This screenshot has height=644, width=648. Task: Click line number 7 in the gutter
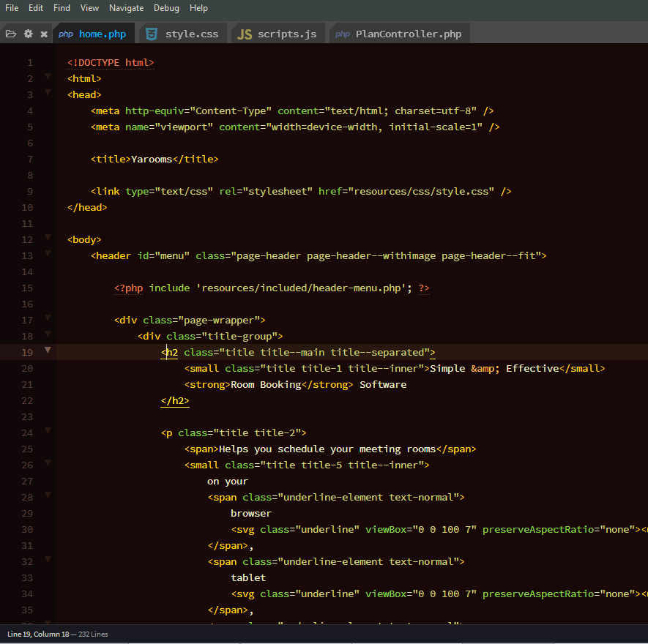(x=29, y=159)
